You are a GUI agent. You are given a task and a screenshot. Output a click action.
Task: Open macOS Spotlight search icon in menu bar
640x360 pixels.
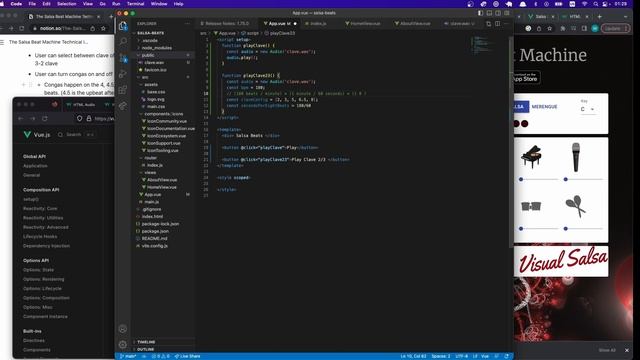(x=596, y=4)
